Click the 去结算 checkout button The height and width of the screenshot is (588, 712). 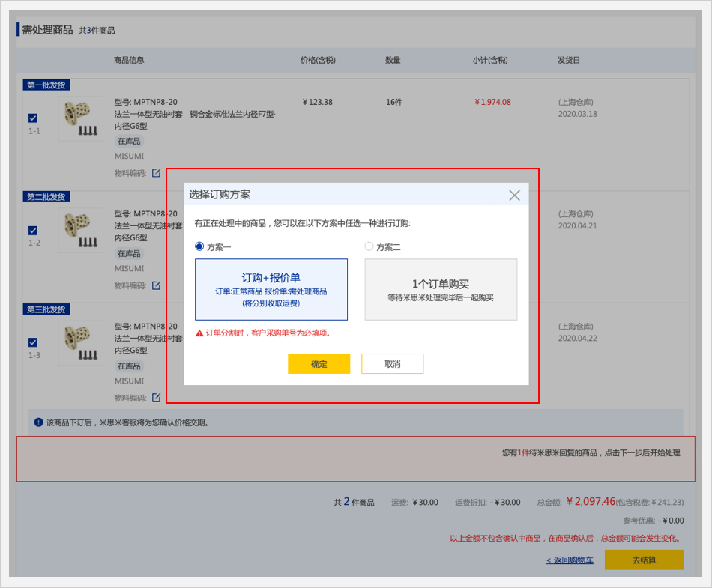pyautogui.click(x=644, y=560)
